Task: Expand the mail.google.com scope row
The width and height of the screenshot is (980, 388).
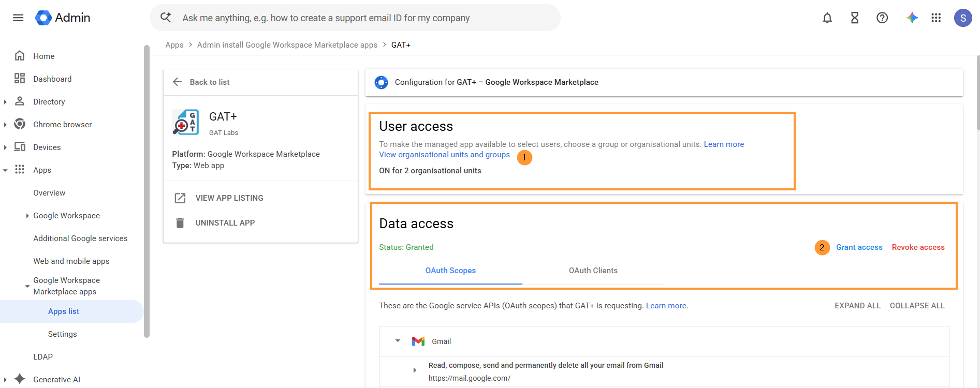Action: [415, 370]
